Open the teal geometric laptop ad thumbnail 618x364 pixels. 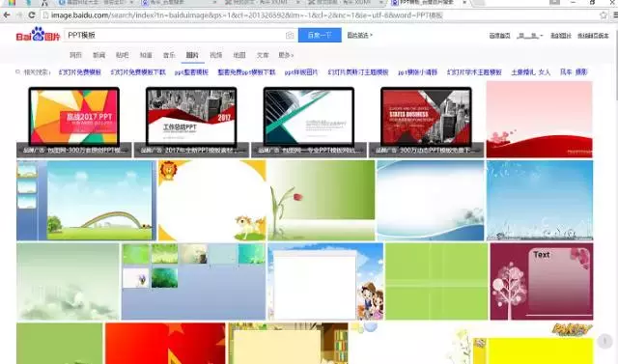[x=309, y=120]
